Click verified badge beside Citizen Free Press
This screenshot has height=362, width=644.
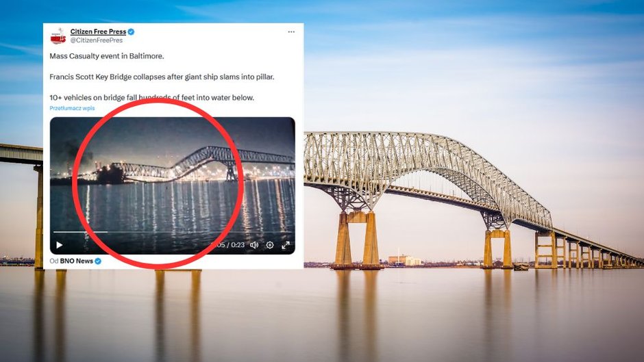[x=131, y=31]
